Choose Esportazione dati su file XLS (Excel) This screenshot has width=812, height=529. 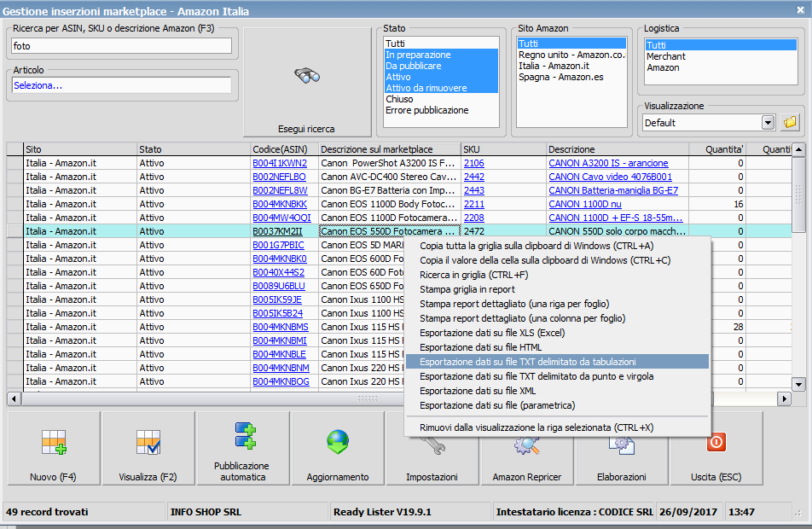coord(492,333)
